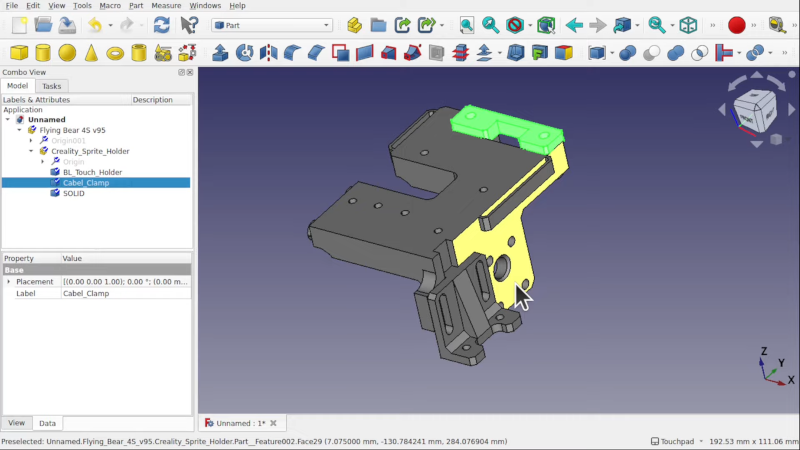Create a sphere primitive
Screen dimensions: 800x450
click(x=67, y=53)
